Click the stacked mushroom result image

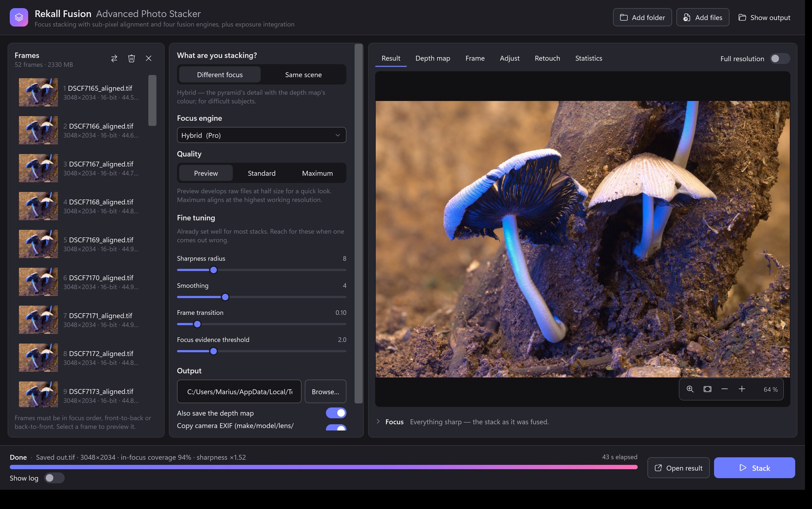pyautogui.click(x=583, y=239)
